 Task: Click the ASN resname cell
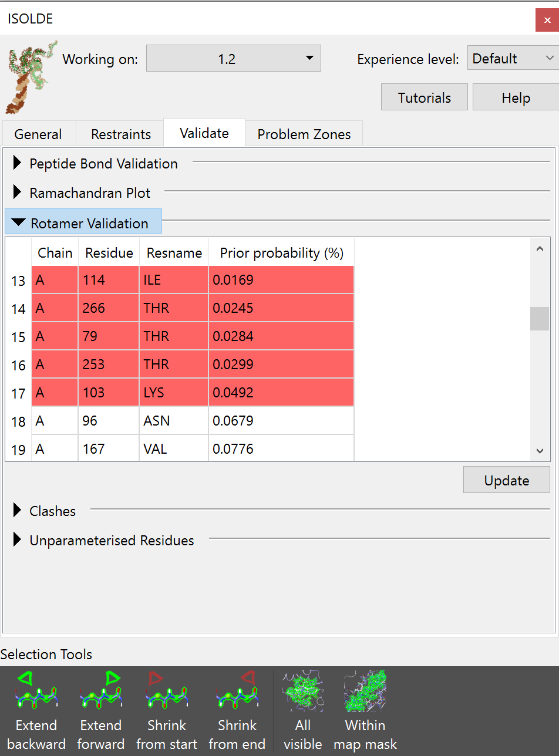coord(174,421)
